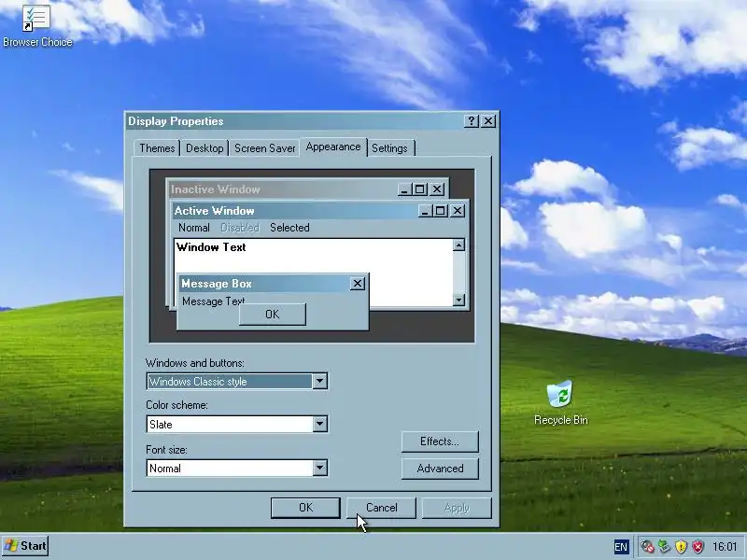Click the preview scrollbar down arrow
The width and height of the screenshot is (747, 560).
(458, 300)
